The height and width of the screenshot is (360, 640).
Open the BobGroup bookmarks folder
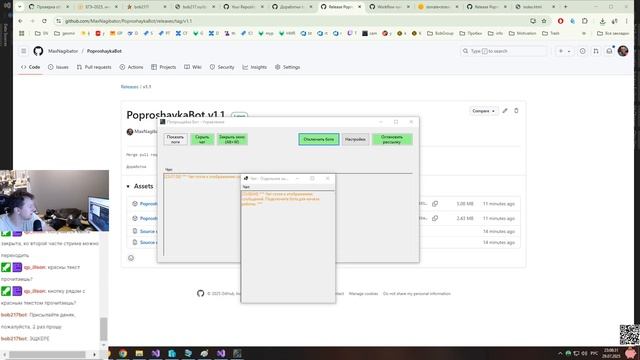(440, 33)
